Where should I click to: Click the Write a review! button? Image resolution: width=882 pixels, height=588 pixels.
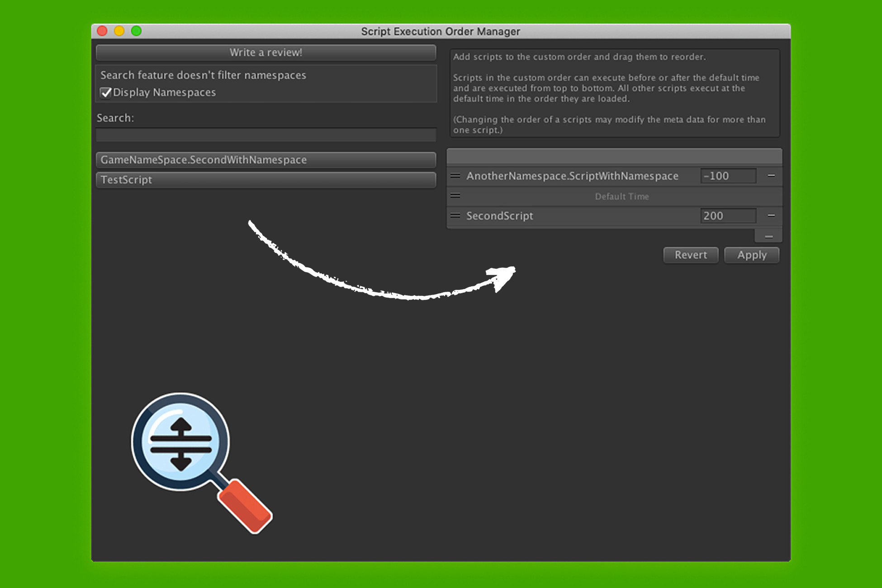(x=265, y=52)
